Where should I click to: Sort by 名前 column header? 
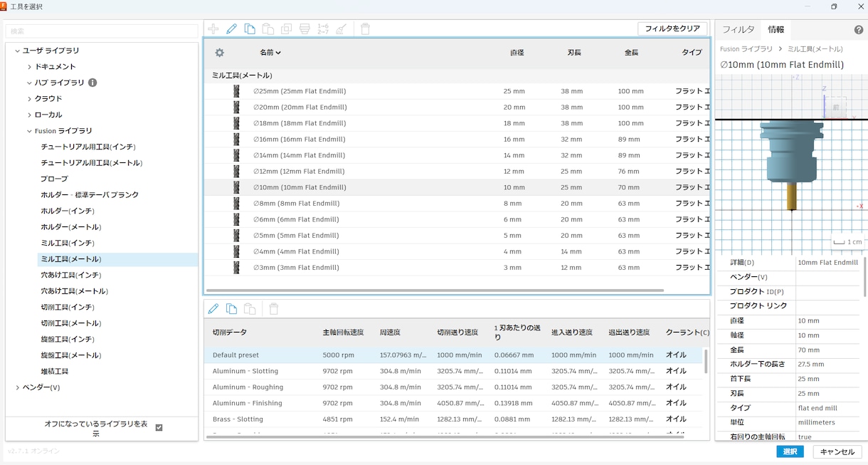pos(270,53)
